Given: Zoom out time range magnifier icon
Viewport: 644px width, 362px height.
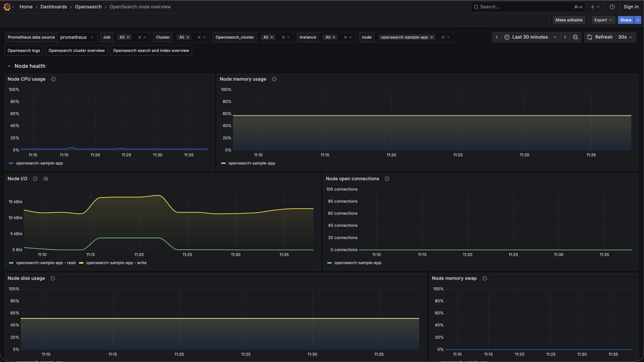Looking at the screenshot, I should pyautogui.click(x=575, y=37).
